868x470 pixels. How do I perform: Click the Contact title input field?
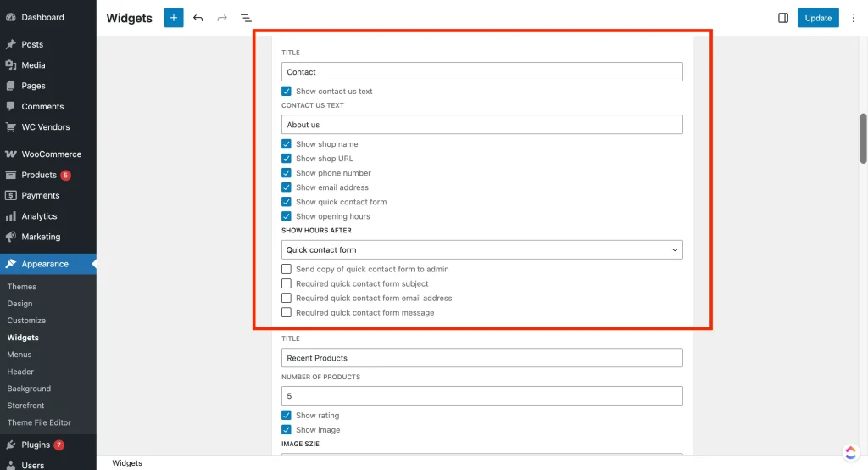tap(481, 72)
